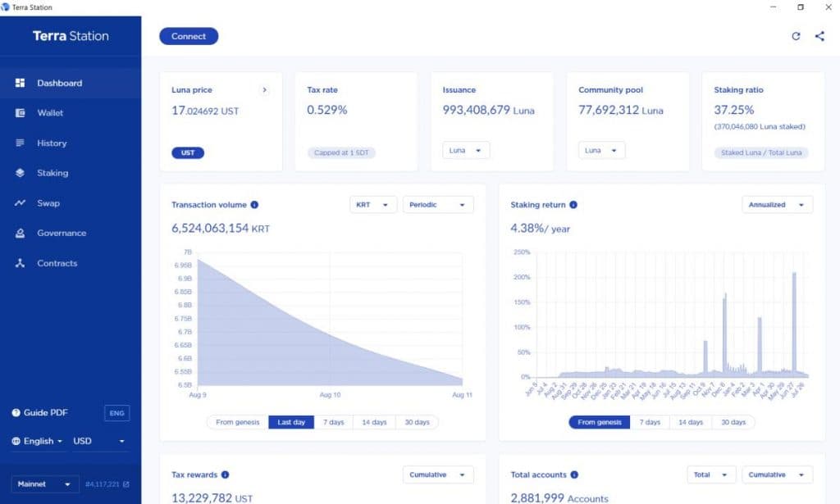The width and height of the screenshot is (840, 504).
Task: Select 14 days for Transaction volume
Action: pyautogui.click(x=374, y=422)
